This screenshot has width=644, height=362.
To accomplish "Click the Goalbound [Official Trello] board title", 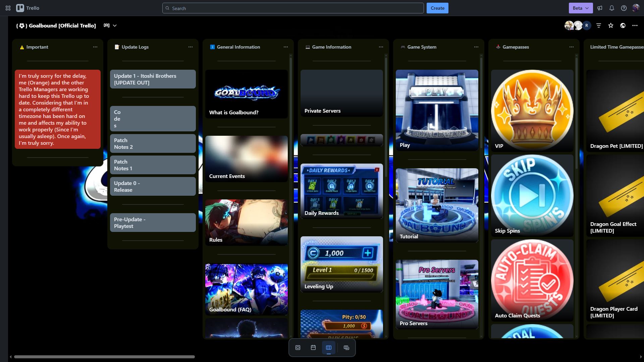I will click(56, 25).
